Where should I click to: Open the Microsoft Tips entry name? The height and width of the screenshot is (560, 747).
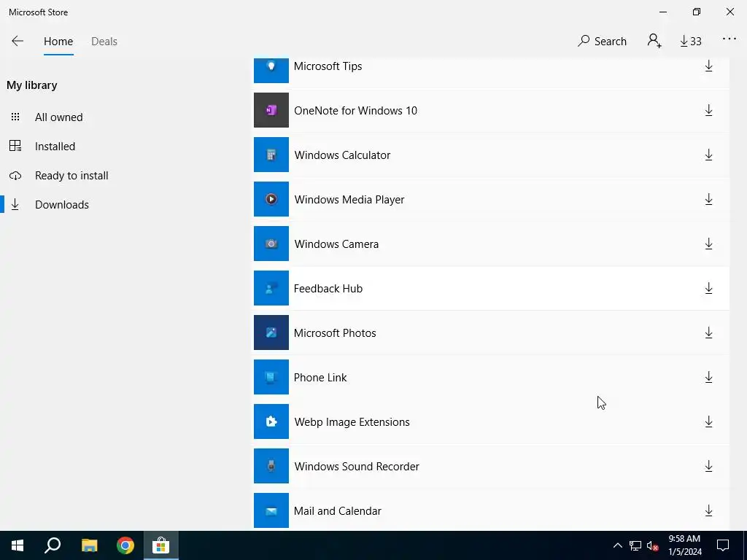coord(328,66)
